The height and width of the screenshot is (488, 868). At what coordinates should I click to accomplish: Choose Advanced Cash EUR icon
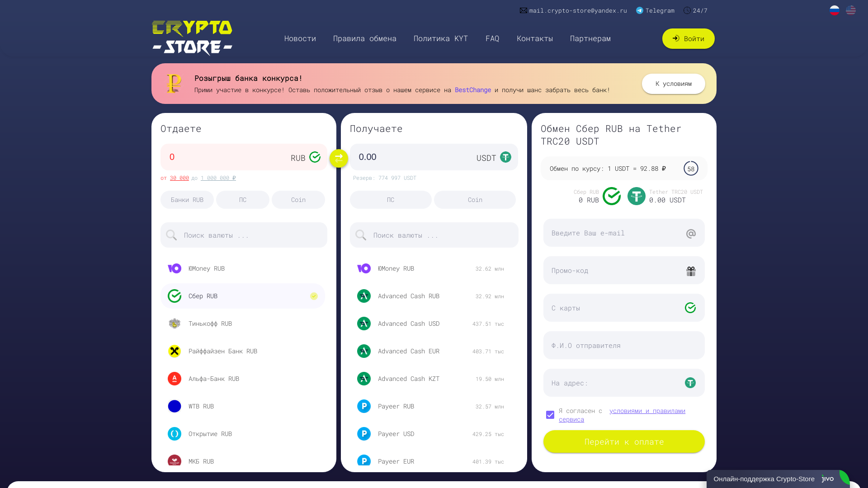(364, 351)
